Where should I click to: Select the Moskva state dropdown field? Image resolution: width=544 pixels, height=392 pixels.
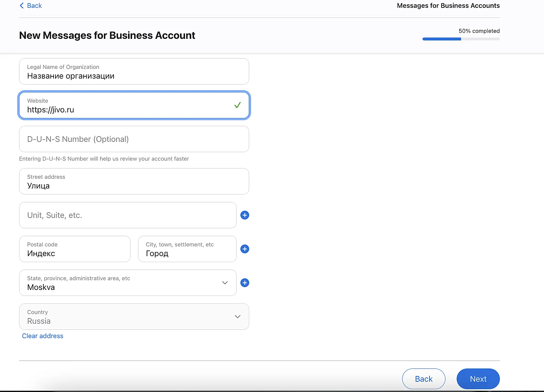(x=119, y=283)
